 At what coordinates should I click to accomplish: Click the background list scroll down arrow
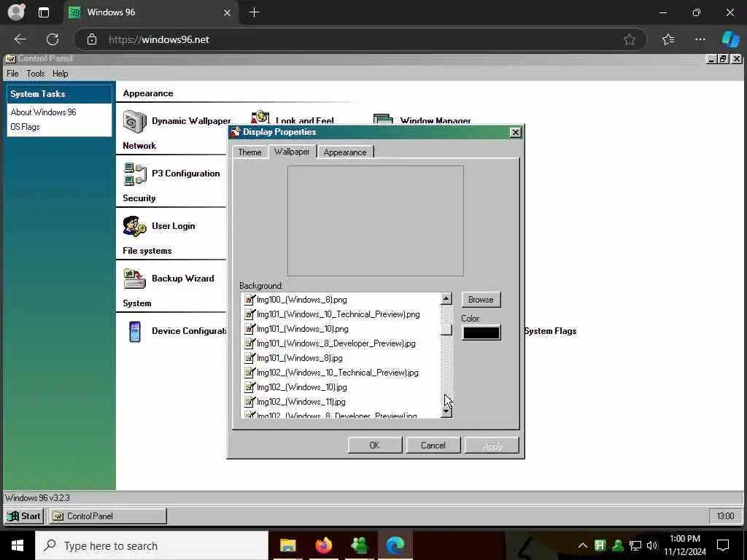(x=446, y=411)
